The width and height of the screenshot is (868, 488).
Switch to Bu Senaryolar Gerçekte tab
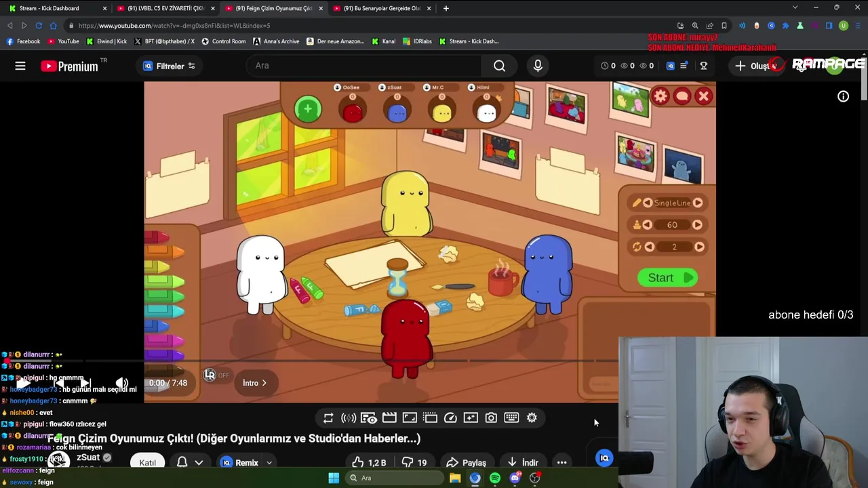[382, 8]
